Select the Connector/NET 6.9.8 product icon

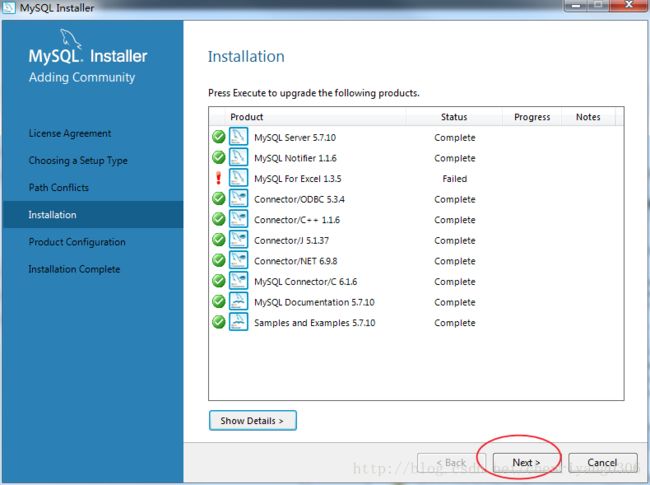[238, 260]
